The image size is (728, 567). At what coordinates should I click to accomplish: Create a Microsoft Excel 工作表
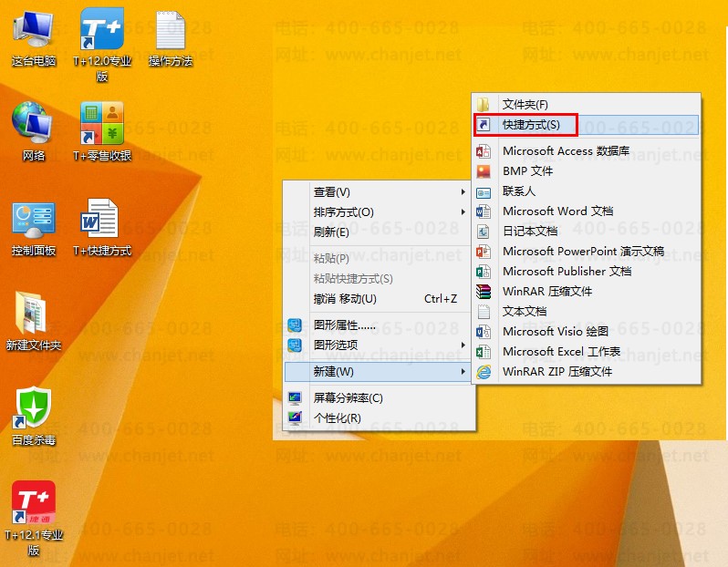click(x=586, y=352)
